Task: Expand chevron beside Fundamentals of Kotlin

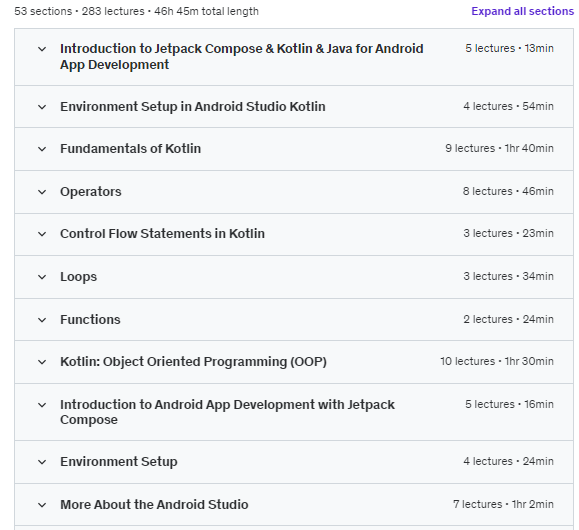Action: [x=42, y=149]
